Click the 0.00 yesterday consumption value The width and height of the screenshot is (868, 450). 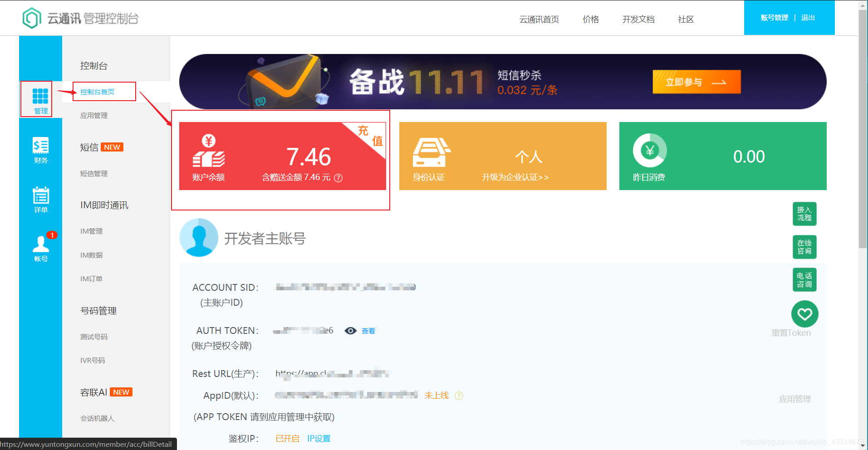coord(749,157)
